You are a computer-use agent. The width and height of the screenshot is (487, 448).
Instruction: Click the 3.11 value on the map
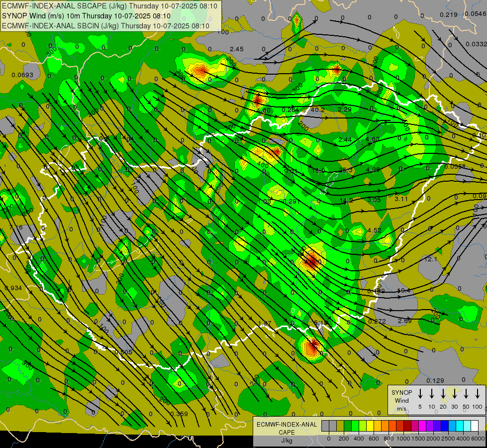[x=401, y=199]
